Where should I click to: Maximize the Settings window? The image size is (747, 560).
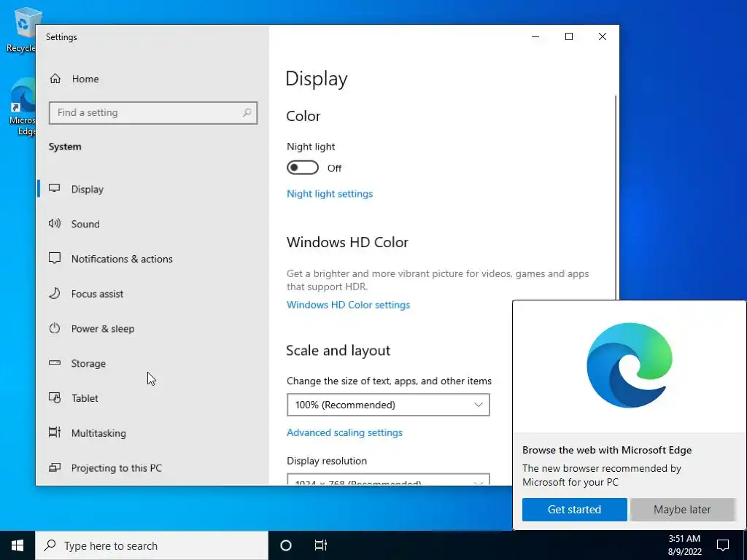pos(569,36)
